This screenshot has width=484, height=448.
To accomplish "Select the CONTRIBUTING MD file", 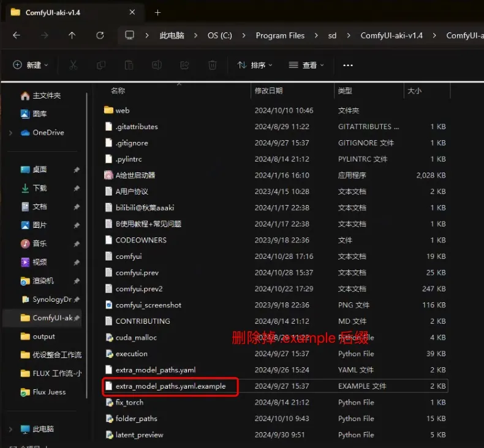I will (x=137, y=321).
